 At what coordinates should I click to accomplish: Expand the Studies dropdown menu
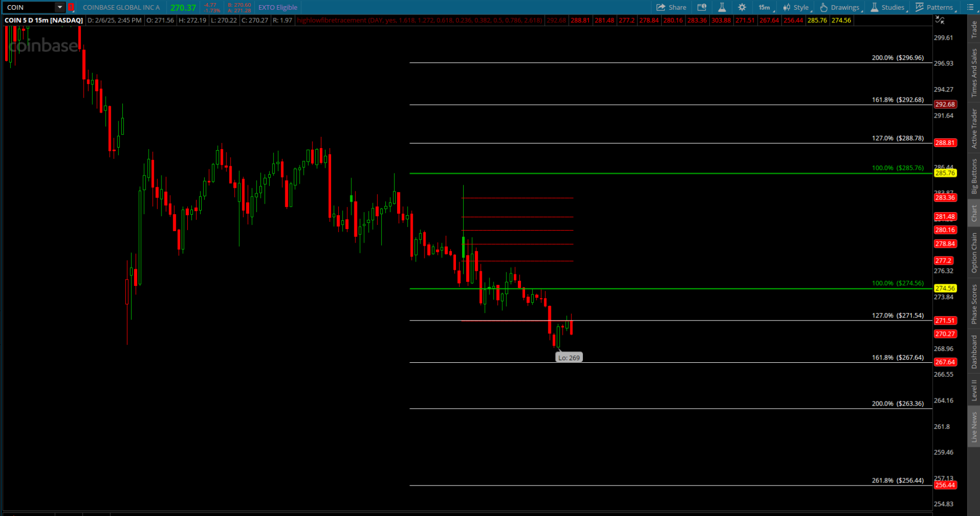pos(888,7)
